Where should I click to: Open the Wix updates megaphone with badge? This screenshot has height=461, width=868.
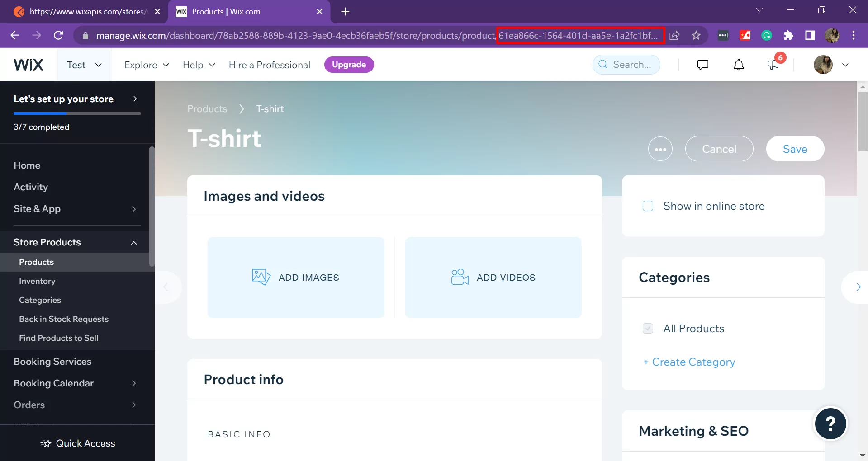[773, 65]
